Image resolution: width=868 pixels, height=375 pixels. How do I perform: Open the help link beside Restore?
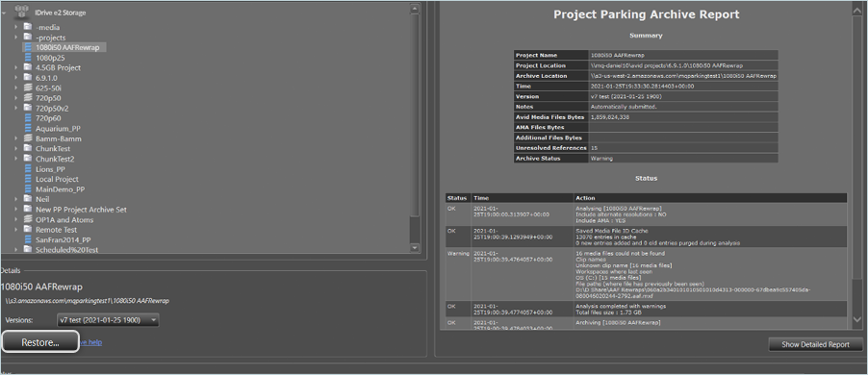point(90,342)
